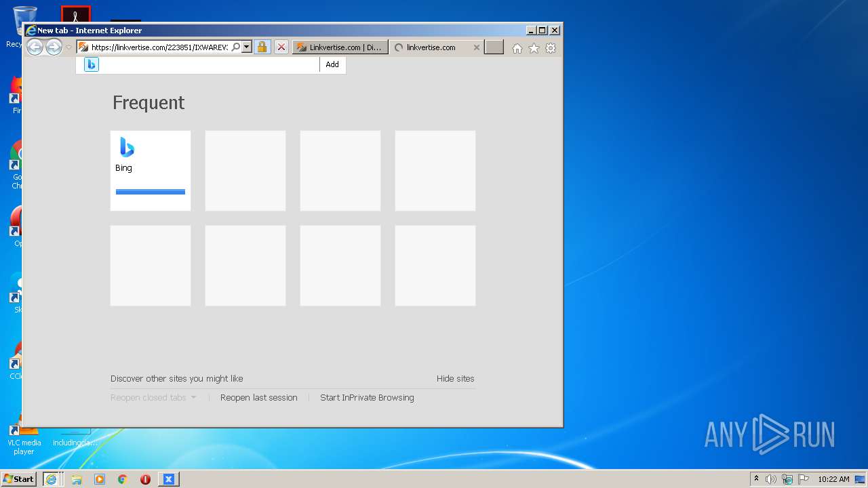Click the 10:22 AM clock
This screenshot has height=488, width=868.
point(833,479)
